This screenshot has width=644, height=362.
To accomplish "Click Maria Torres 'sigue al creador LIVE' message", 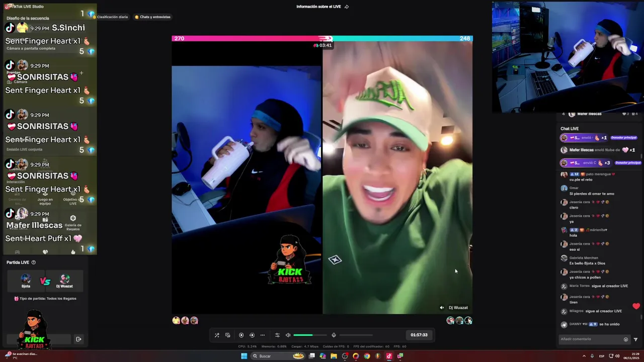I will pyautogui.click(x=599, y=286).
